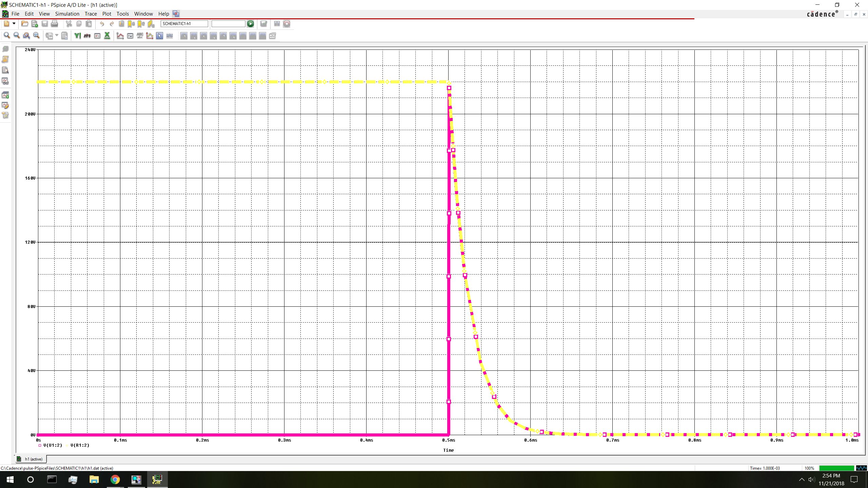868x488 pixels.
Task: Open the Help menu
Action: [163, 14]
